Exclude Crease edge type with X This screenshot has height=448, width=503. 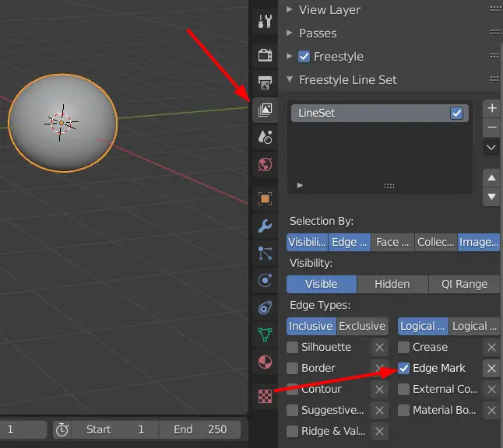click(x=491, y=347)
